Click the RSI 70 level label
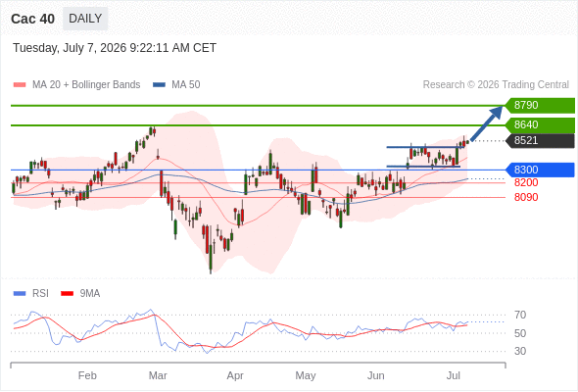The height and width of the screenshot is (392, 578). [520, 315]
